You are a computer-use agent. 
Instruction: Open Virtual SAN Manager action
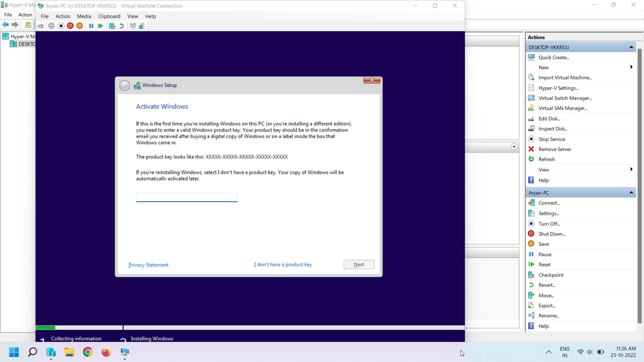coord(562,108)
